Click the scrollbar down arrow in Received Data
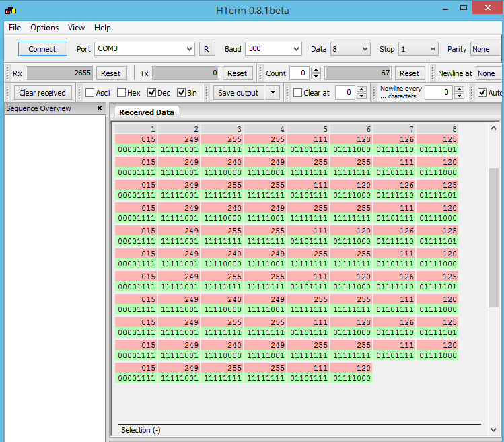Screen dimensions: 504x442 tap(493, 429)
